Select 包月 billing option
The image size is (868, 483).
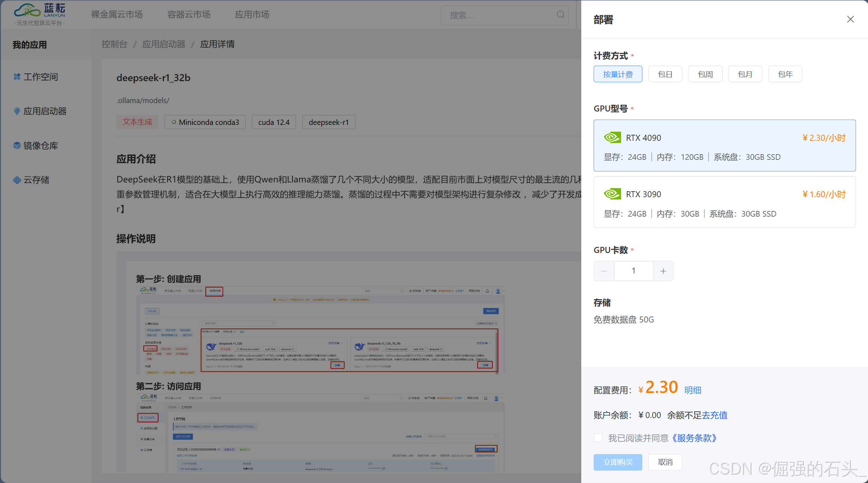[x=745, y=74]
